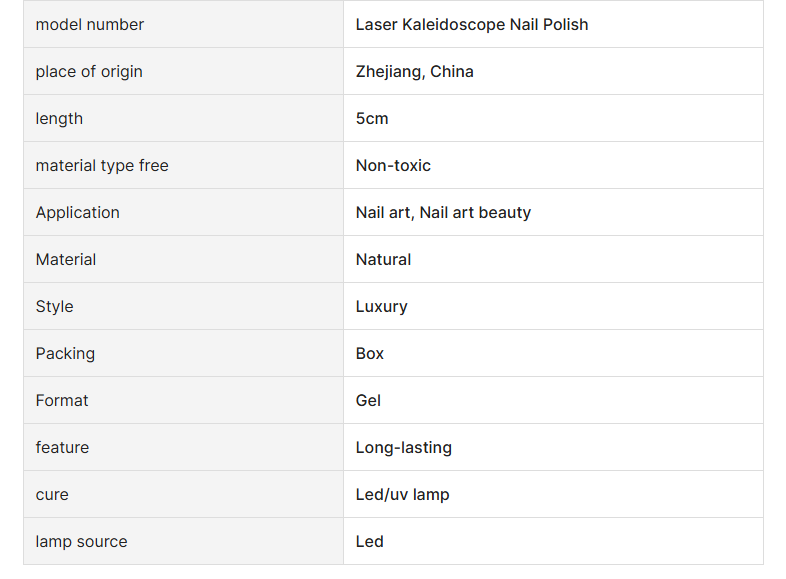Screen dimensions: 786x579
Task: Click the 'feature' row label
Action: pyautogui.click(x=62, y=447)
